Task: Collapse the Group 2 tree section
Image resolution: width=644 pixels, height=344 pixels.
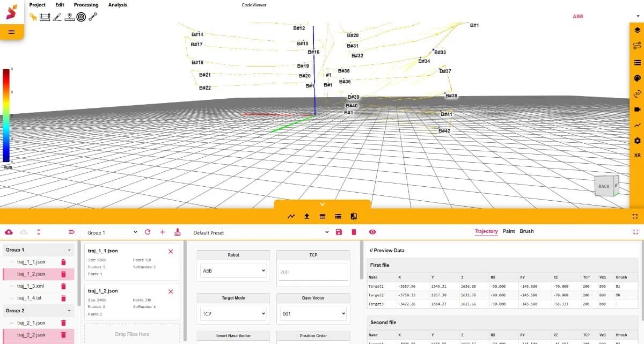Action: (69, 311)
